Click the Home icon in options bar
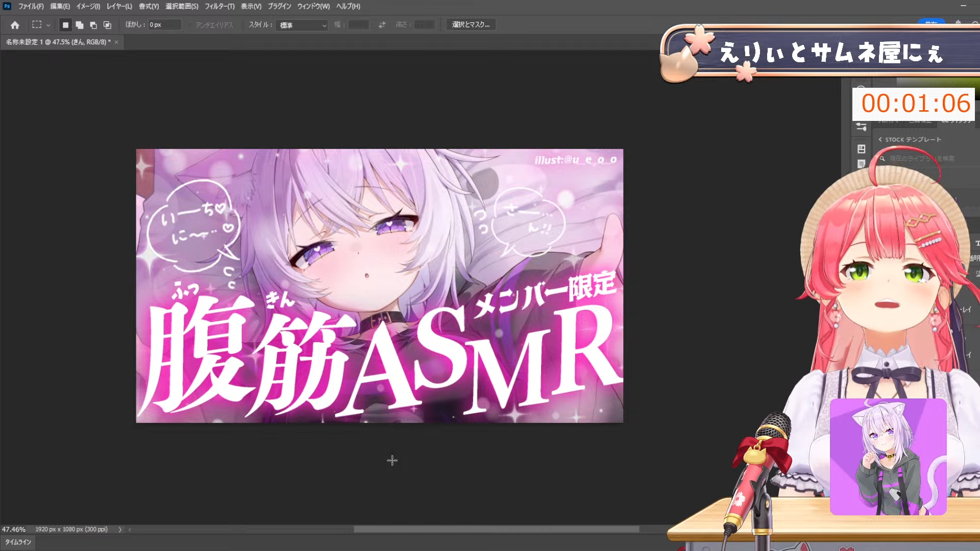Image resolution: width=980 pixels, height=551 pixels. 15,25
